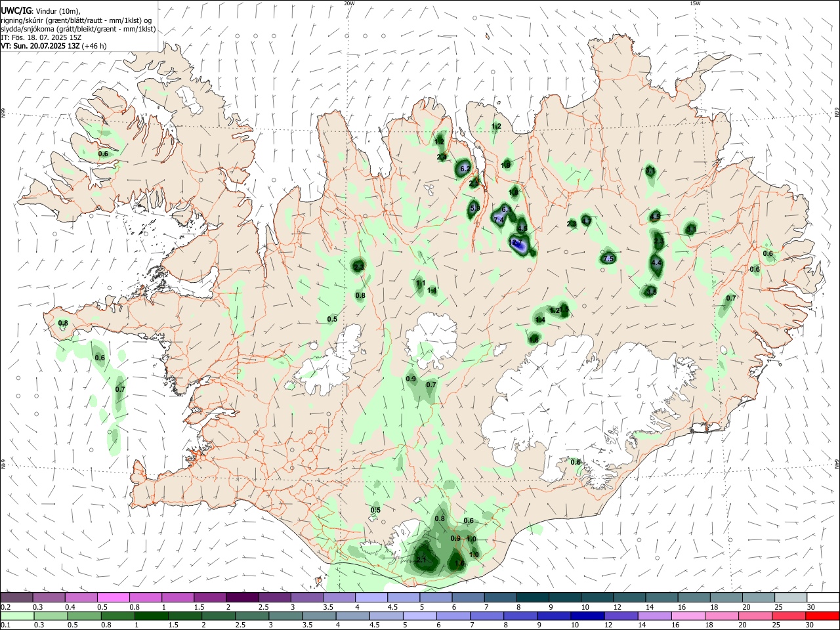Image resolution: width=840 pixels, height=630 pixels.
Task: Click the '0.2' label on the snow scale
Action: [5, 607]
